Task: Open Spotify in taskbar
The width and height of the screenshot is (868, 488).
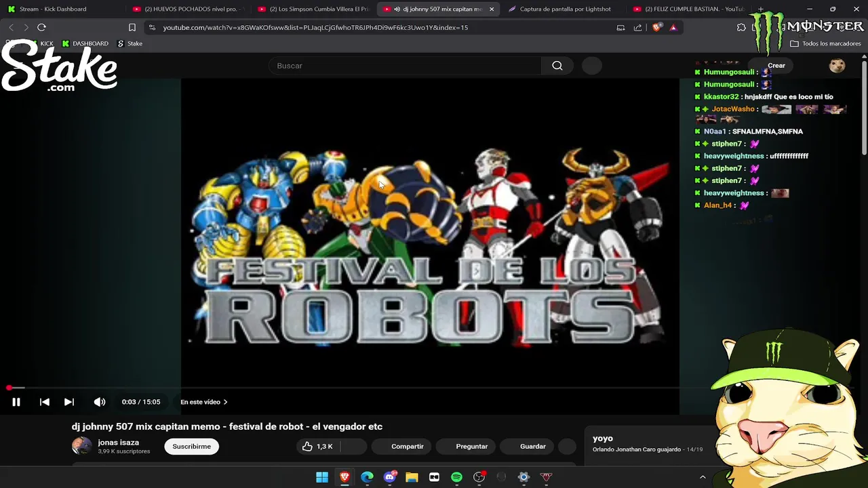Action: 456,477
